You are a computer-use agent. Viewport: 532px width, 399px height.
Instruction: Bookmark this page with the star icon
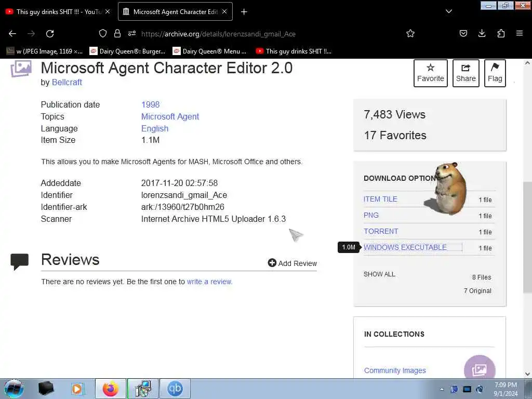[410, 33]
